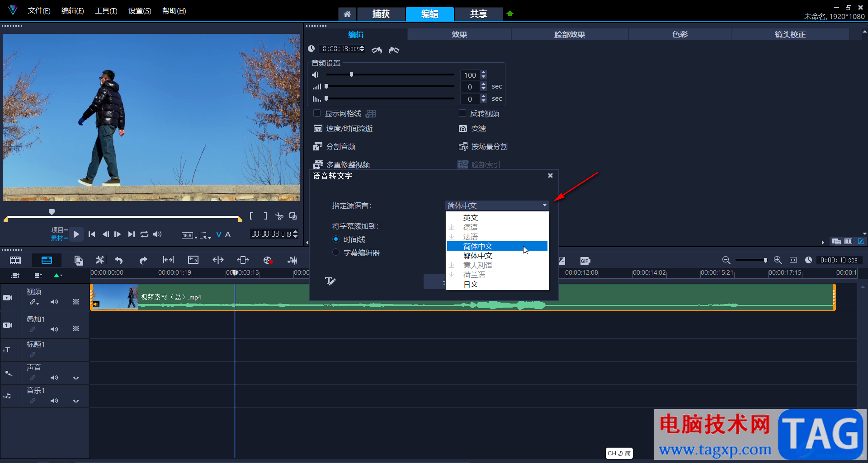
Task: Switch to timeline view icon
Action: pyautogui.click(x=47, y=260)
